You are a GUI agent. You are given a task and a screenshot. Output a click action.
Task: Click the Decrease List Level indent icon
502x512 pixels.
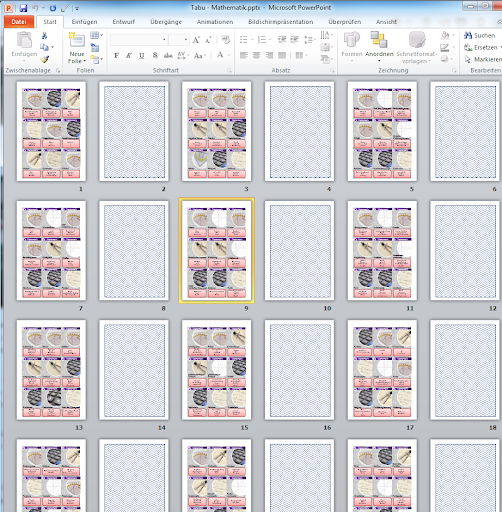click(282, 40)
